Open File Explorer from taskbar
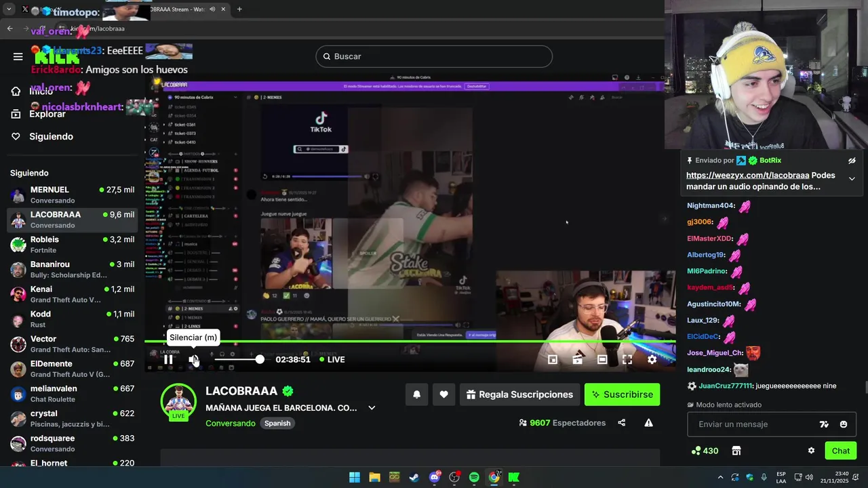The width and height of the screenshot is (868, 488). tap(374, 477)
